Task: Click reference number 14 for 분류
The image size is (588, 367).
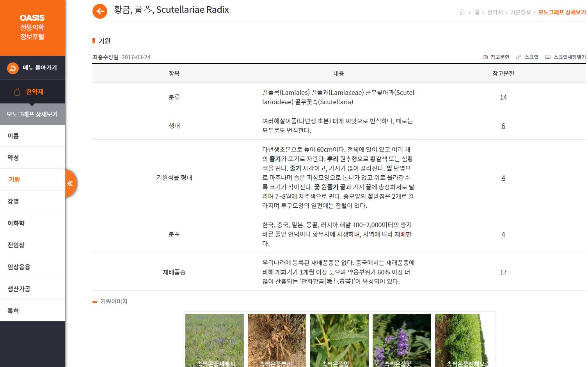Action: coord(503,97)
